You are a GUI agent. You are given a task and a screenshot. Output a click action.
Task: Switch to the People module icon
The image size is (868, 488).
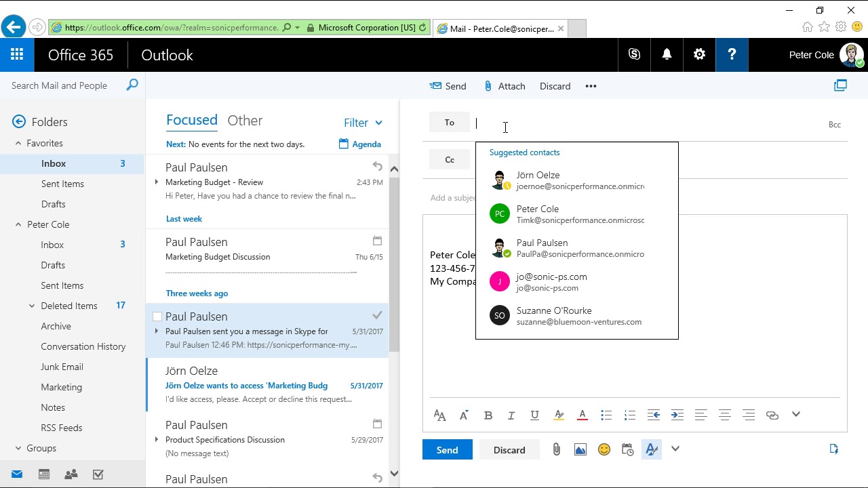coord(71,474)
